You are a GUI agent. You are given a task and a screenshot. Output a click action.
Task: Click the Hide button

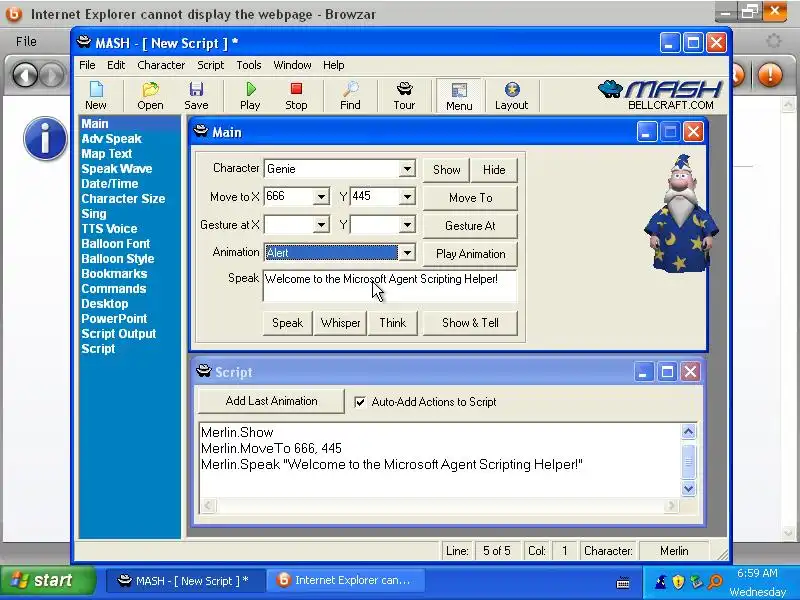tap(494, 169)
